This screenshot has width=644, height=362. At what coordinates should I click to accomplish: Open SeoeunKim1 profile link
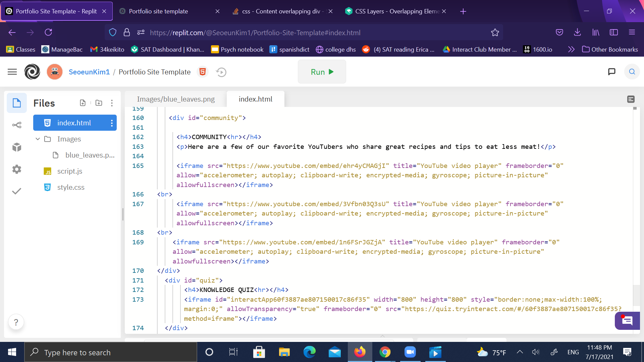[x=89, y=72]
